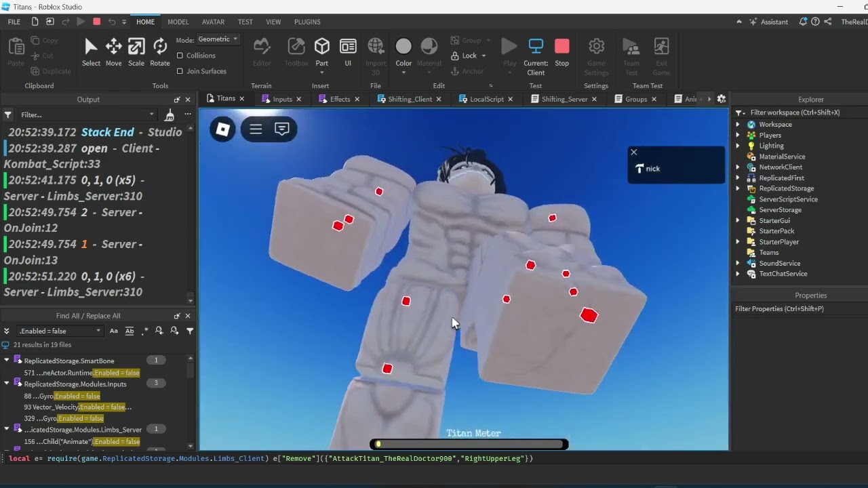
Task: Click the red stop icon in quick access bar
Action: tap(96, 22)
